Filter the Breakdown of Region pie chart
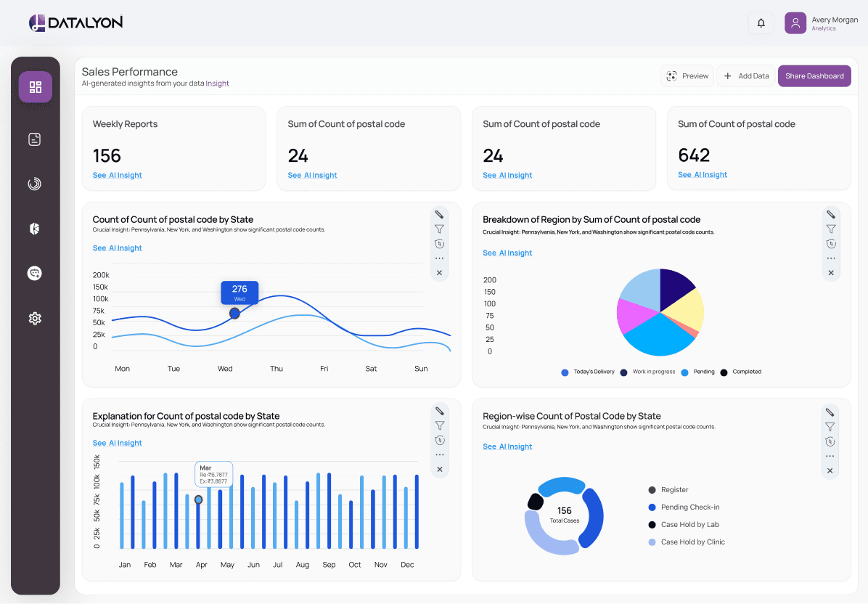This screenshot has height=604, width=868. tap(831, 229)
